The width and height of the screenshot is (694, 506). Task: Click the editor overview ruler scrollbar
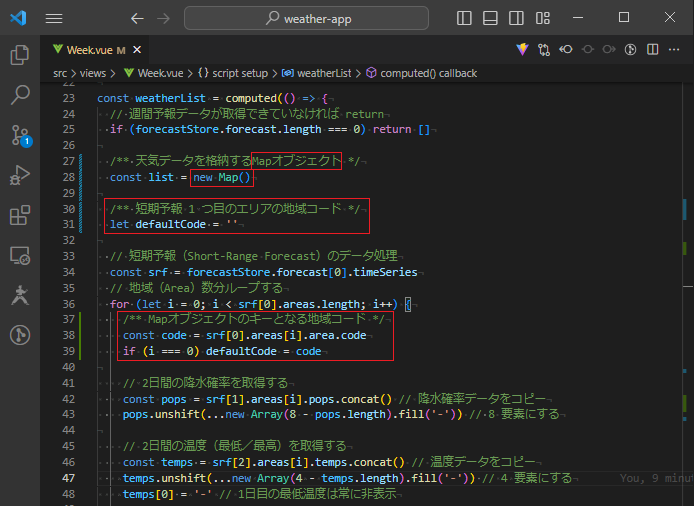click(x=688, y=292)
